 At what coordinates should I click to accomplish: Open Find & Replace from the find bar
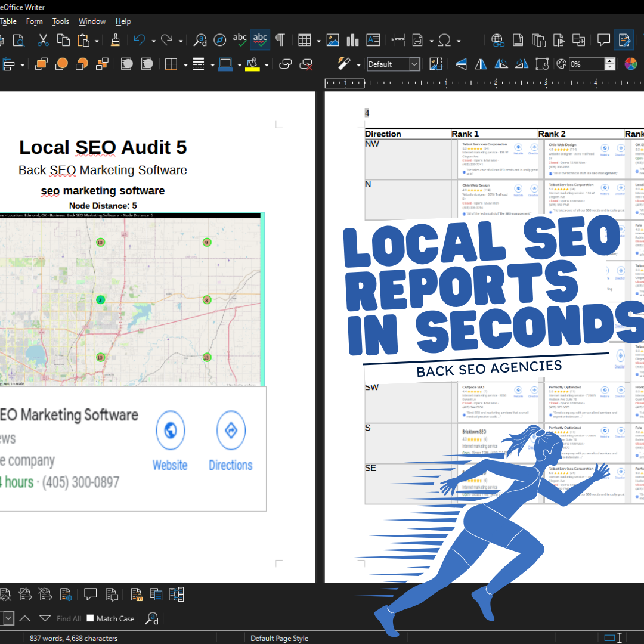(152, 618)
